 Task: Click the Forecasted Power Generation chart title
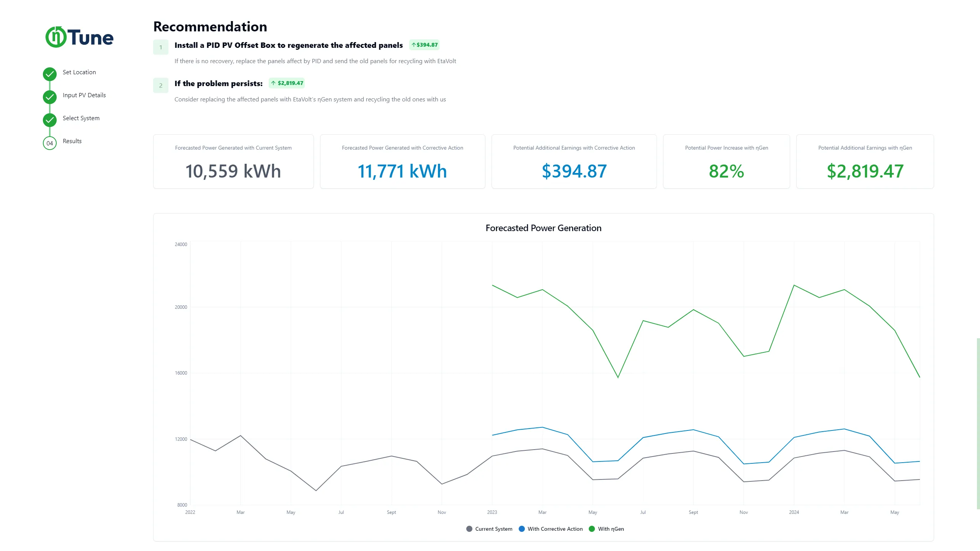[x=544, y=228]
